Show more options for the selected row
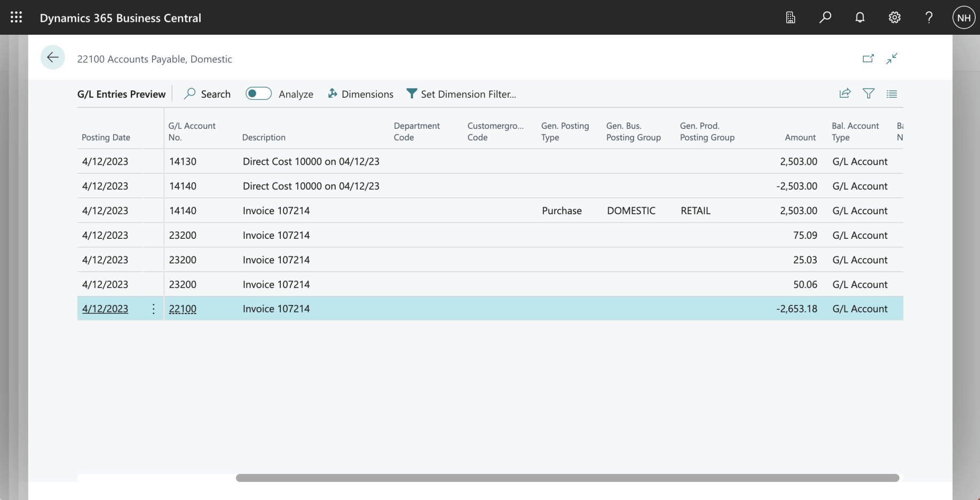 tap(153, 309)
